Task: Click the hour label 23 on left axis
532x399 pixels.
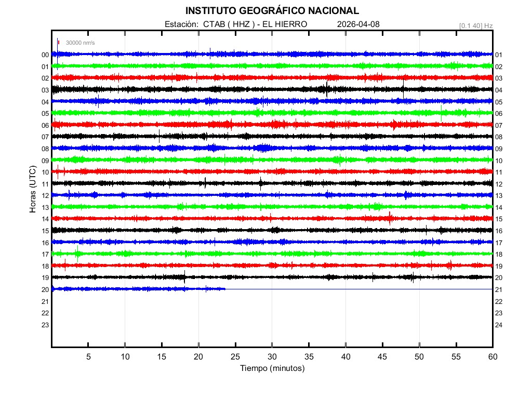Action: point(45,325)
